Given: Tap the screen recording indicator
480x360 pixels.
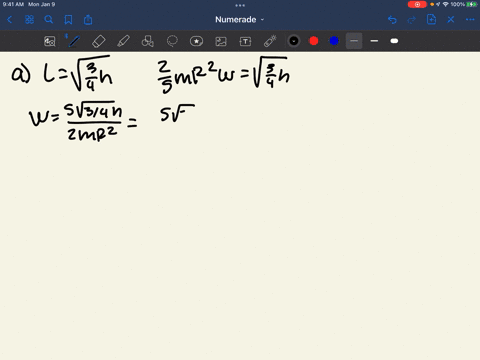Looking at the screenshot, I should click(x=417, y=4).
